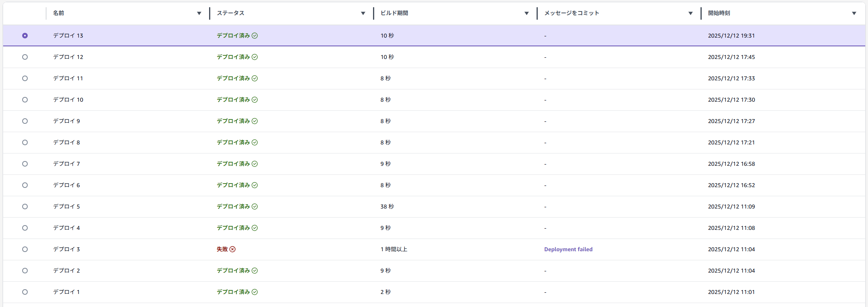Viewport: 868px width, 307px height.
Task: Open the 名前 column sort dropdown arrow
Action: pyautogui.click(x=199, y=13)
